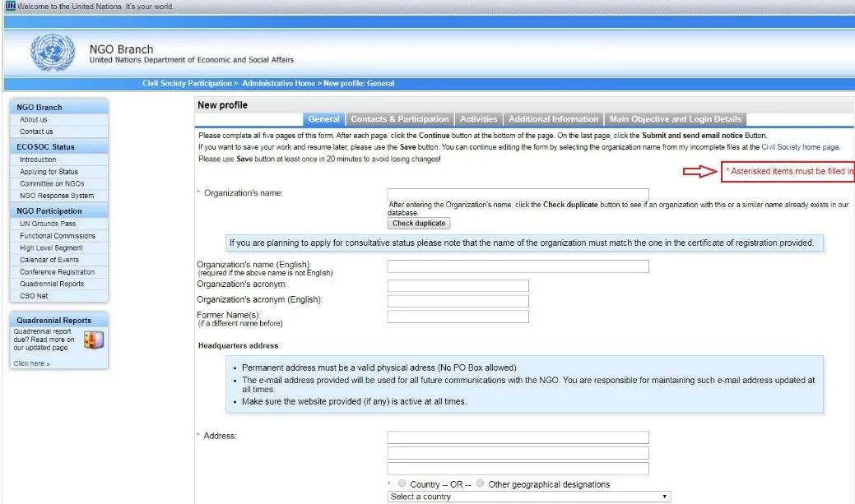Click the NGO Branch site title
The width and height of the screenshot is (855, 504).
[x=121, y=49]
